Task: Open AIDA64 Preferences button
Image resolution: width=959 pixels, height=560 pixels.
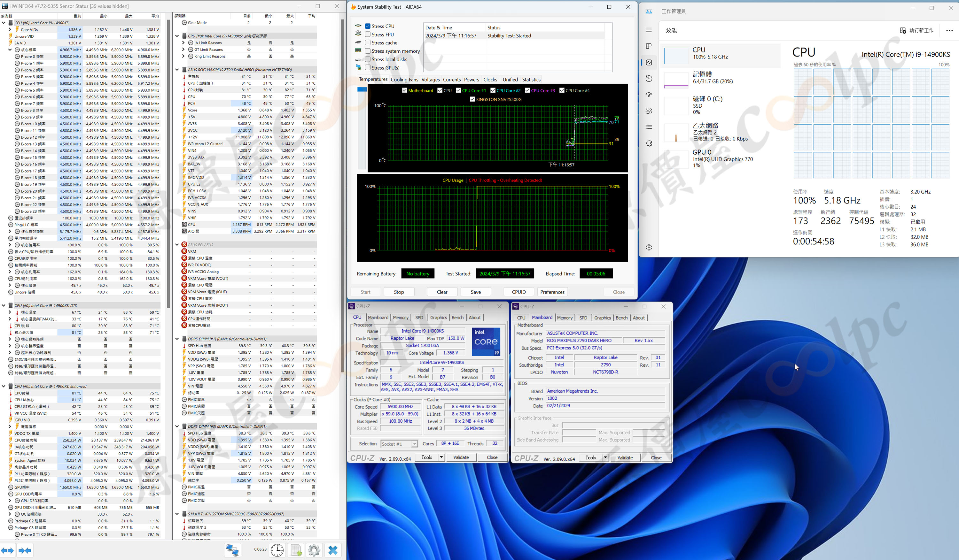Action: [552, 292]
